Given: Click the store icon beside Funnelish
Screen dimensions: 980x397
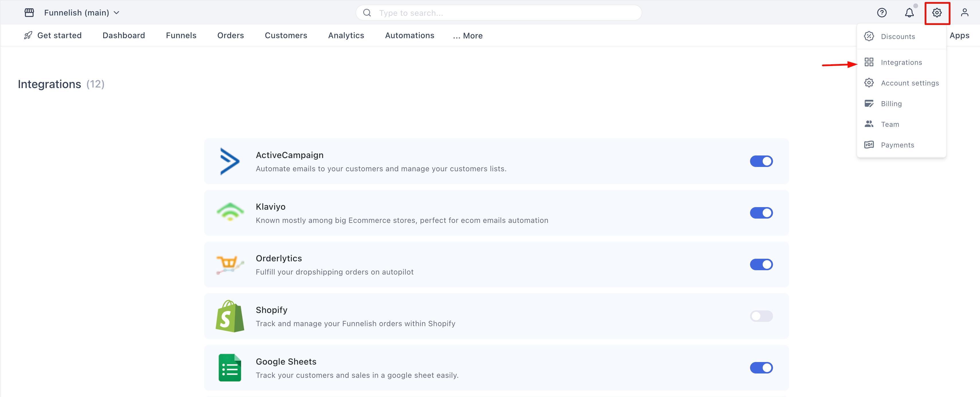Looking at the screenshot, I should pyautogui.click(x=29, y=13).
